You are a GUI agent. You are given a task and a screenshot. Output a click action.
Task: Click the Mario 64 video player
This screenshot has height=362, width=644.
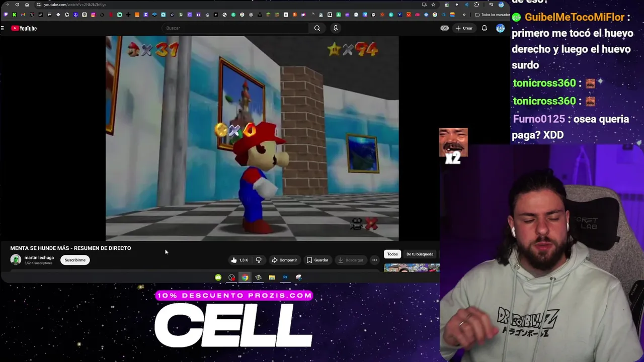tap(252, 138)
